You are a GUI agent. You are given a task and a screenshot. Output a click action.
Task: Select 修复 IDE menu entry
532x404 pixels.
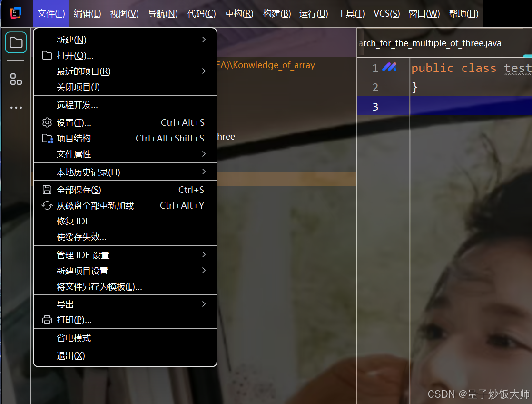125,221
